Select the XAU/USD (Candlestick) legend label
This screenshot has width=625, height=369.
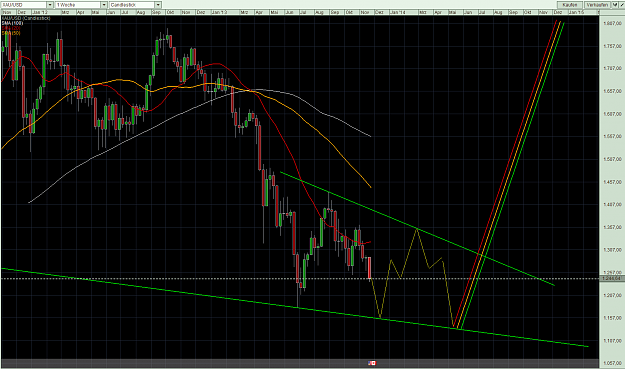(26, 18)
